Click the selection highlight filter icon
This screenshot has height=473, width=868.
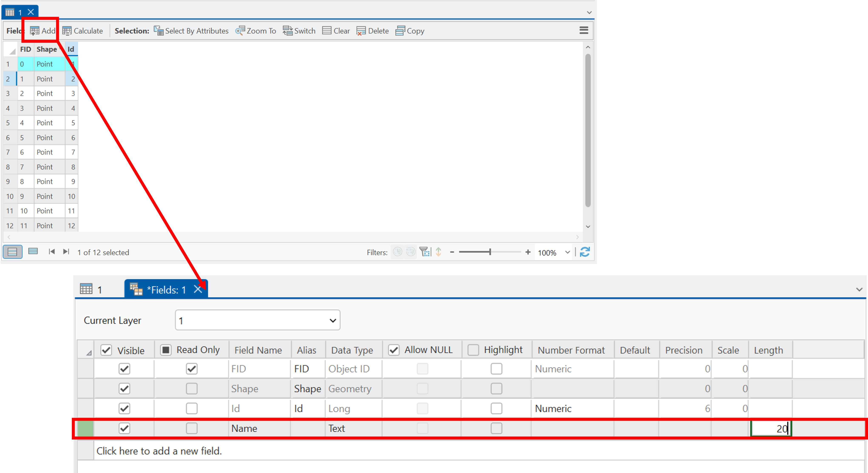pos(438,252)
